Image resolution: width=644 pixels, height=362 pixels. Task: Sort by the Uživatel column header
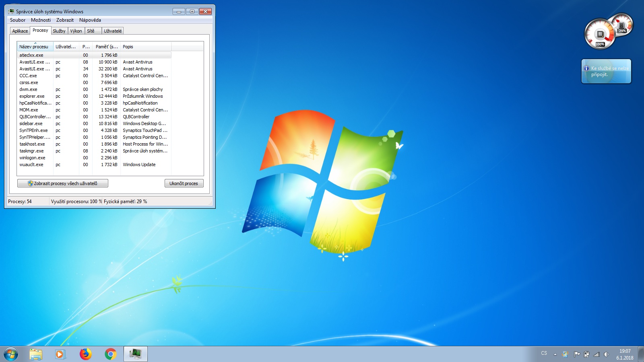click(x=66, y=47)
